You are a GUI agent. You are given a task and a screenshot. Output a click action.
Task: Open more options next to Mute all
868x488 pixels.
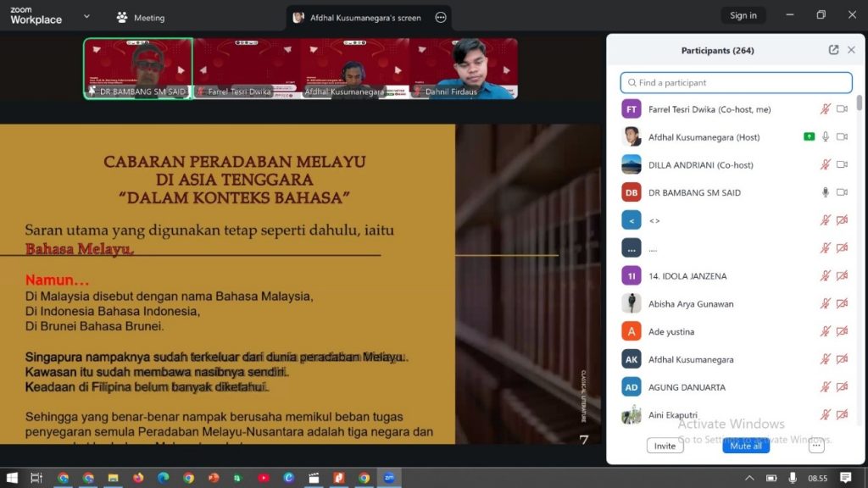click(815, 446)
